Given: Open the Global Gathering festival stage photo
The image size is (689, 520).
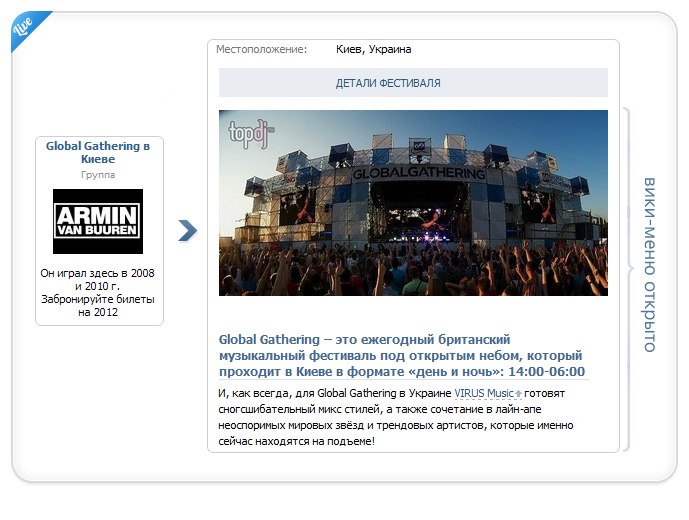Looking at the screenshot, I should [413, 203].
